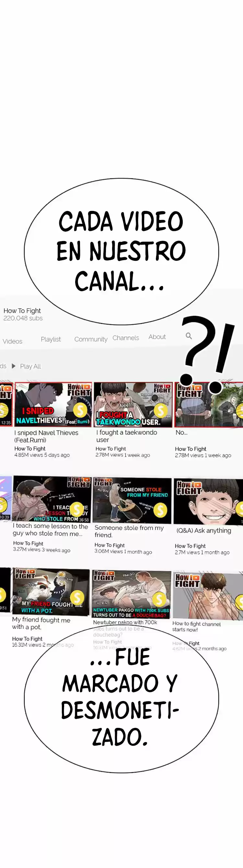Viewport: 243px width, 868px height.
Task: Click title 'I sniped Navel Thieves (Feat.Rumi)'
Action: point(46,436)
